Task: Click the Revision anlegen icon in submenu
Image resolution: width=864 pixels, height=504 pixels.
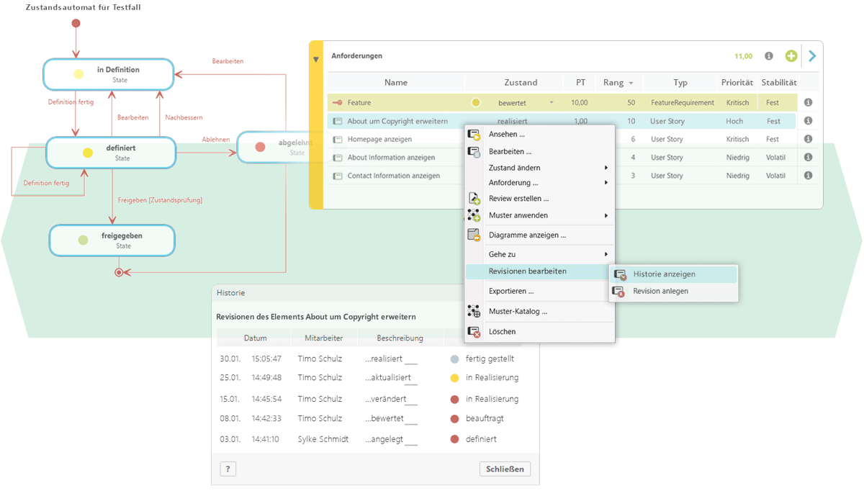Action: tap(618, 292)
